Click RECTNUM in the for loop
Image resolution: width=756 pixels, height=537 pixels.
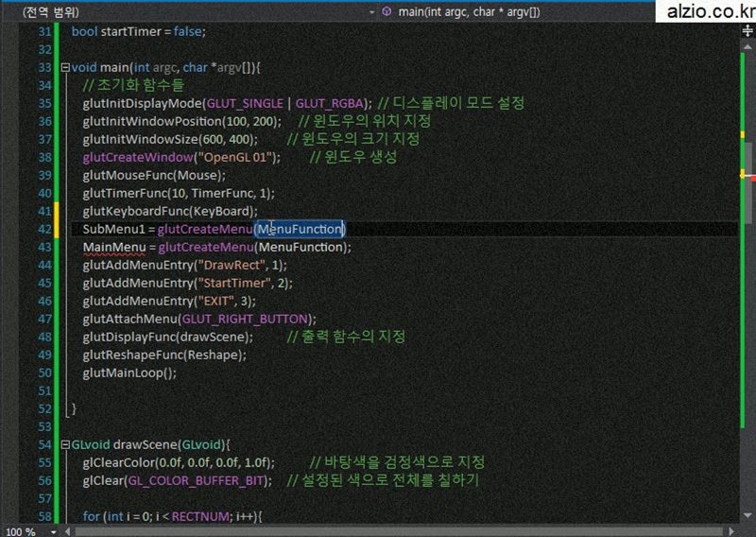click(x=200, y=516)
